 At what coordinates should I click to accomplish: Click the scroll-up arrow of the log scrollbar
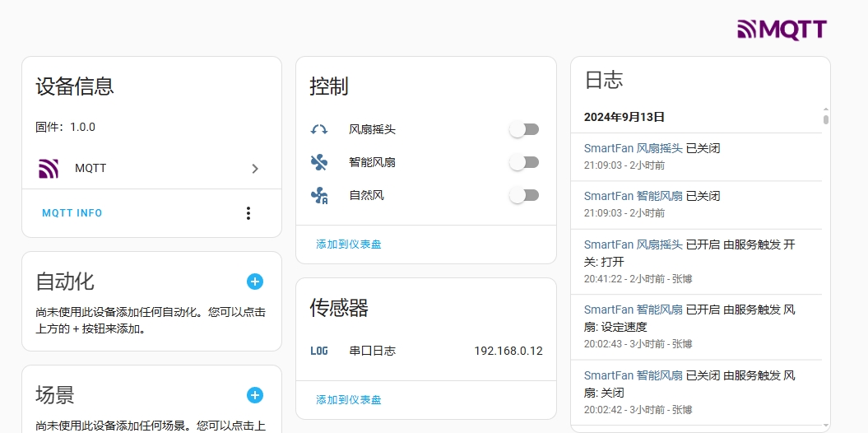coord(826,109)
